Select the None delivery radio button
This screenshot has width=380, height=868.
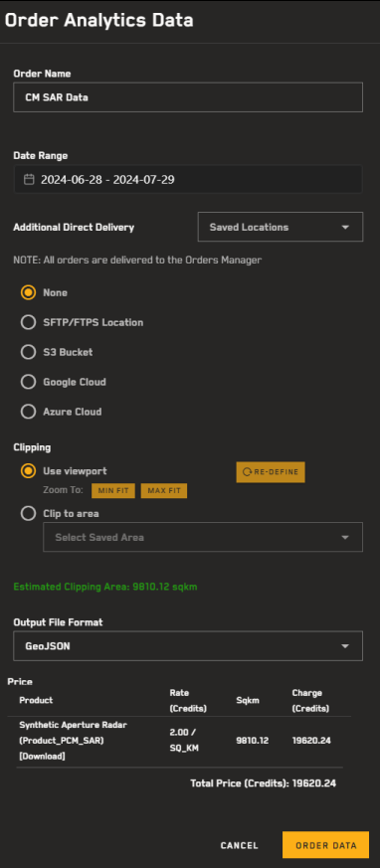[28, 293]
